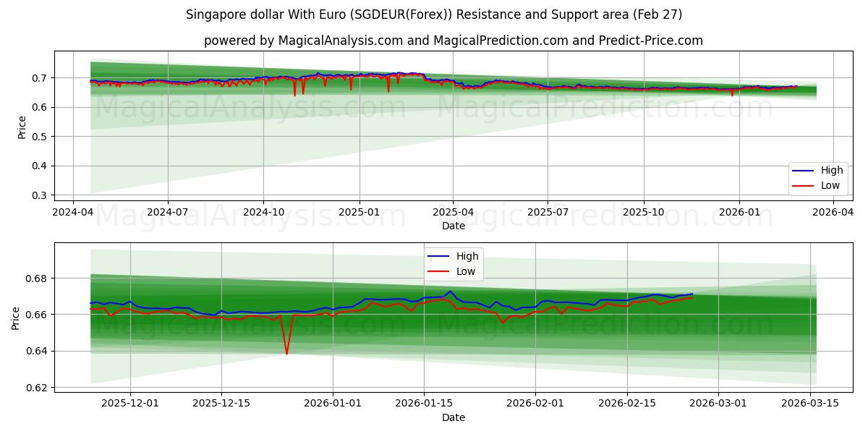The width and height of the screenshot is (868, 434).
Task: Select the red Low line sample in top legend
Action: point(803,185)
